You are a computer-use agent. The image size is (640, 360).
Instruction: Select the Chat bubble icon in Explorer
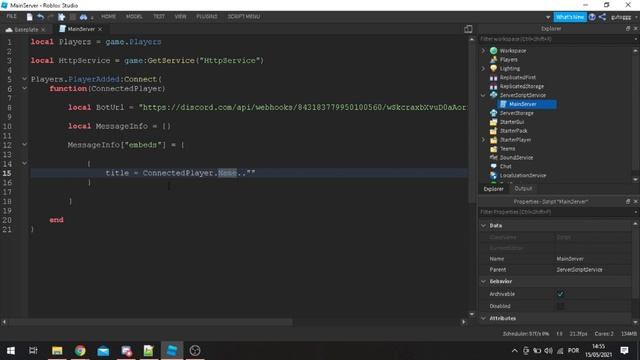click(493, 167)
